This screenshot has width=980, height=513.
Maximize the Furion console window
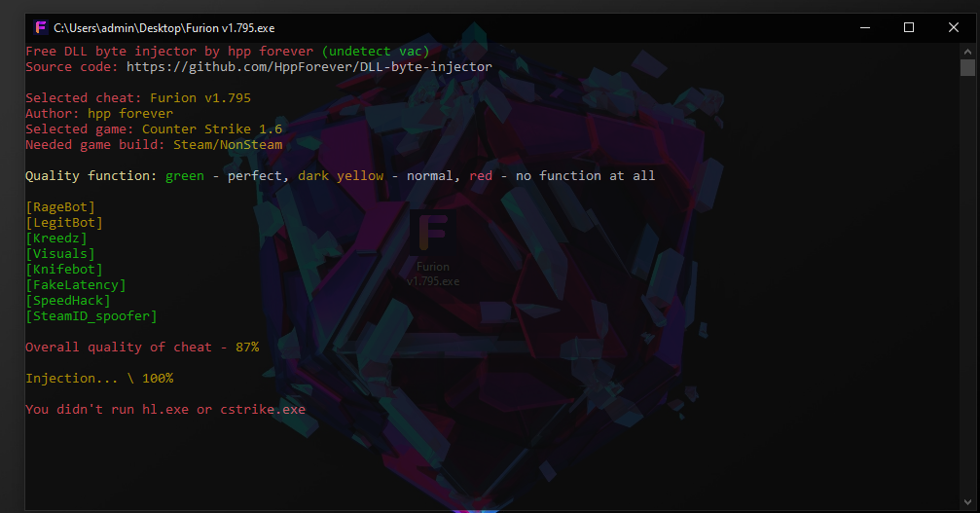point(909,27)
